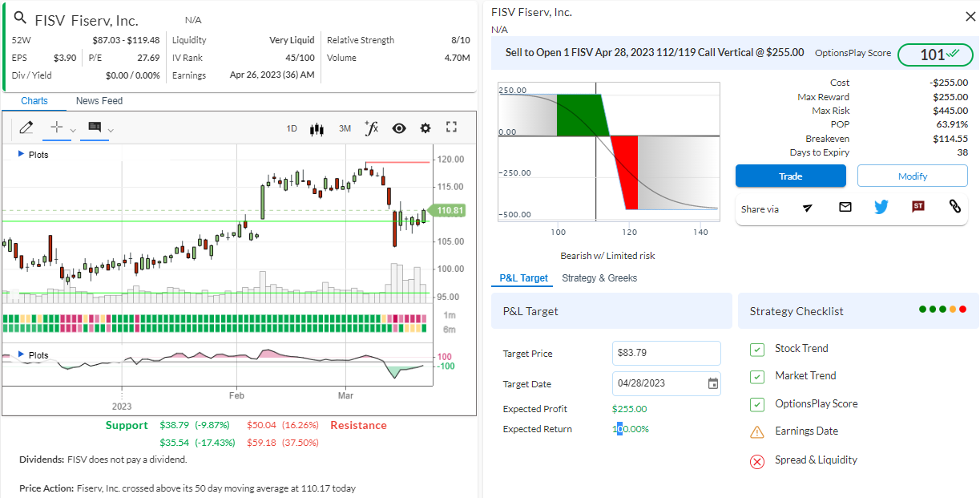Click the Modify button

[x=913, y=176]
